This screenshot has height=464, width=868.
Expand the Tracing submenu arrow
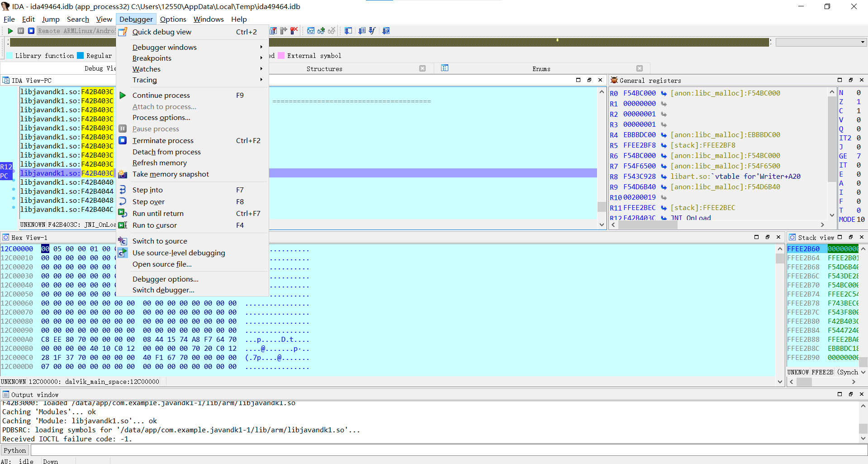click(261, 80)
